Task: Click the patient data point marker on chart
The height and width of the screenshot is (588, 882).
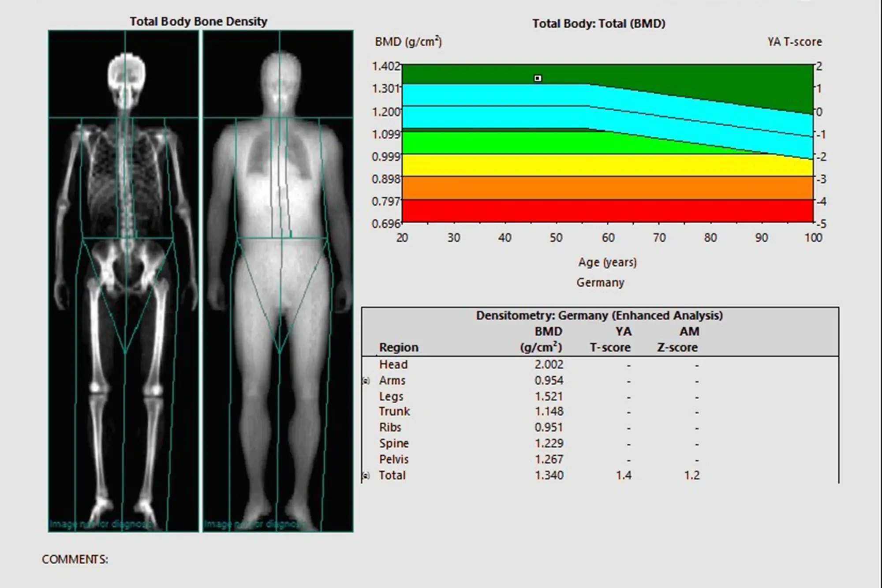Action: coord(538,78)
